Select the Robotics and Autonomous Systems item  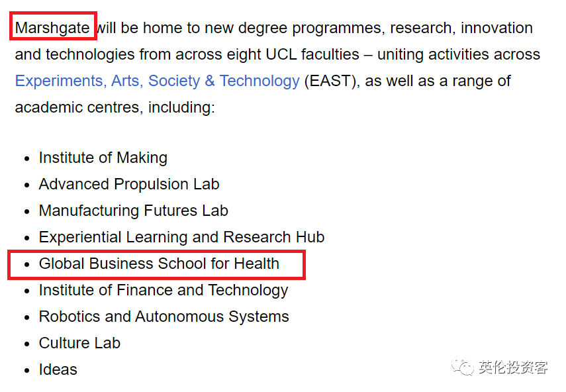pyautogui.click(x=164, y=317)
